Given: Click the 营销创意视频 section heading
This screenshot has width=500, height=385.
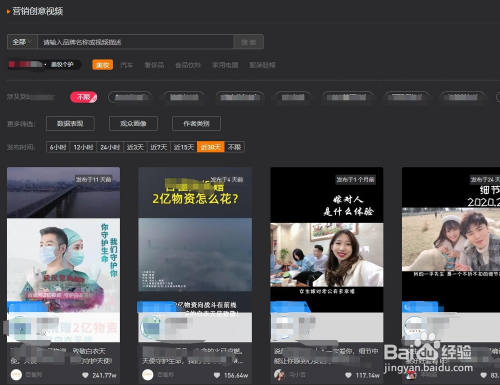Looking at the screenshot, I should pos(38,11).
